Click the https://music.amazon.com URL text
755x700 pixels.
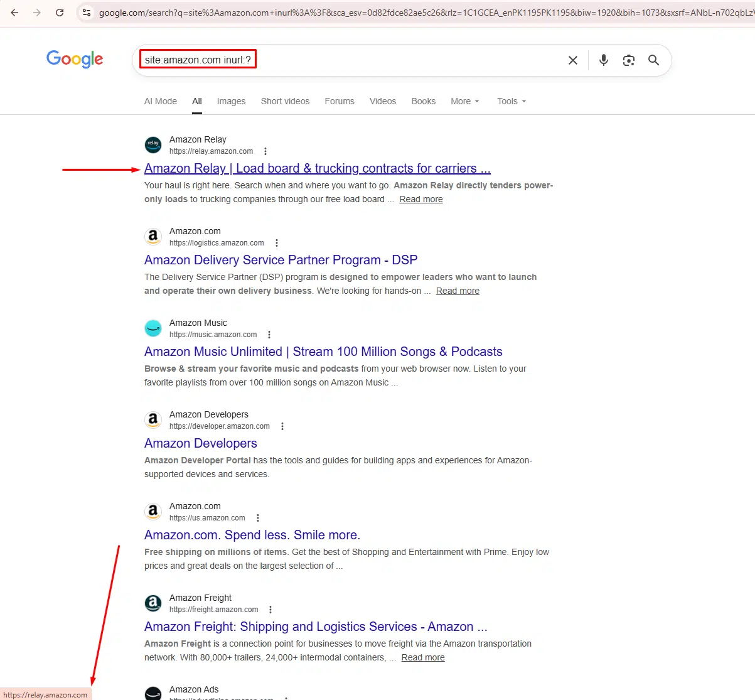click(x=213, y=335)
